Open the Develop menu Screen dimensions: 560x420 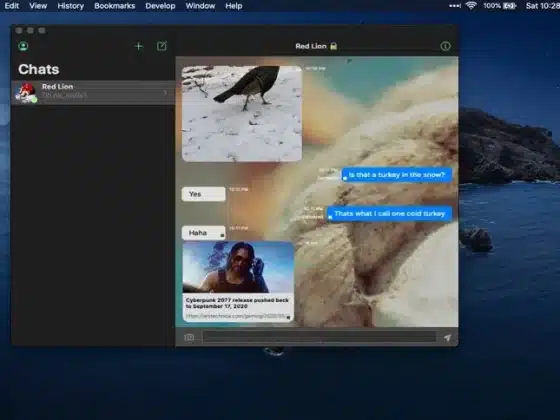coord(160,6)
